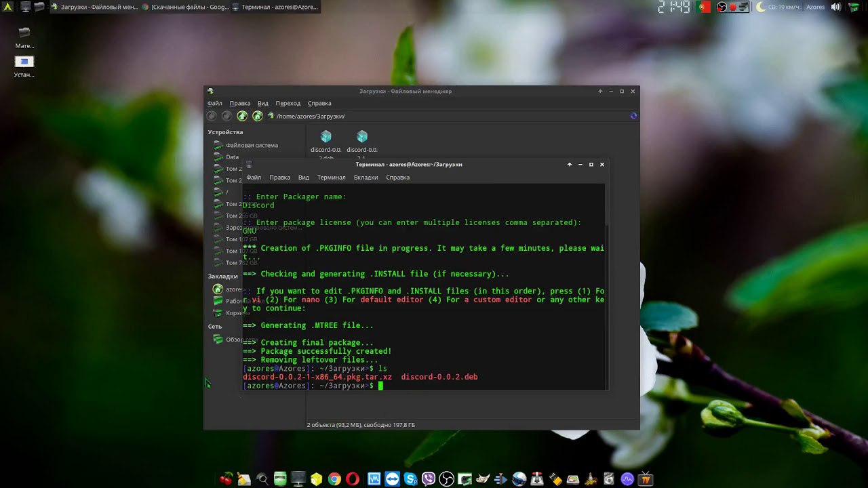The height and width of the screenshot is (488, 868).
Task: Go to parent folder in file manager
Action: [x=242, y=116]
